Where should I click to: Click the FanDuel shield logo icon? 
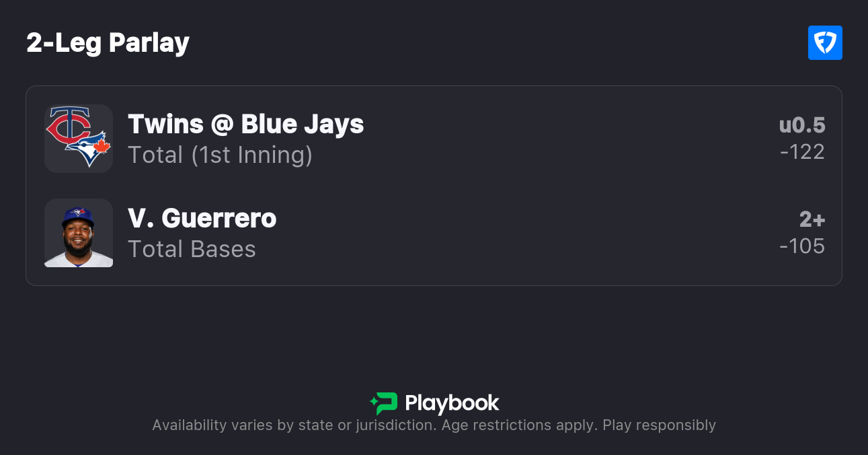pos(825,43)
